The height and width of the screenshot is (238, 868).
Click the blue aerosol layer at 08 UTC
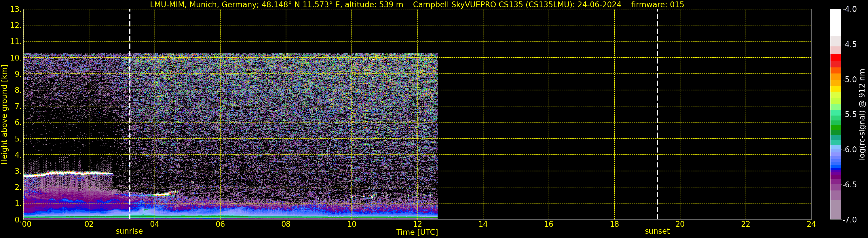coord(286,211)
